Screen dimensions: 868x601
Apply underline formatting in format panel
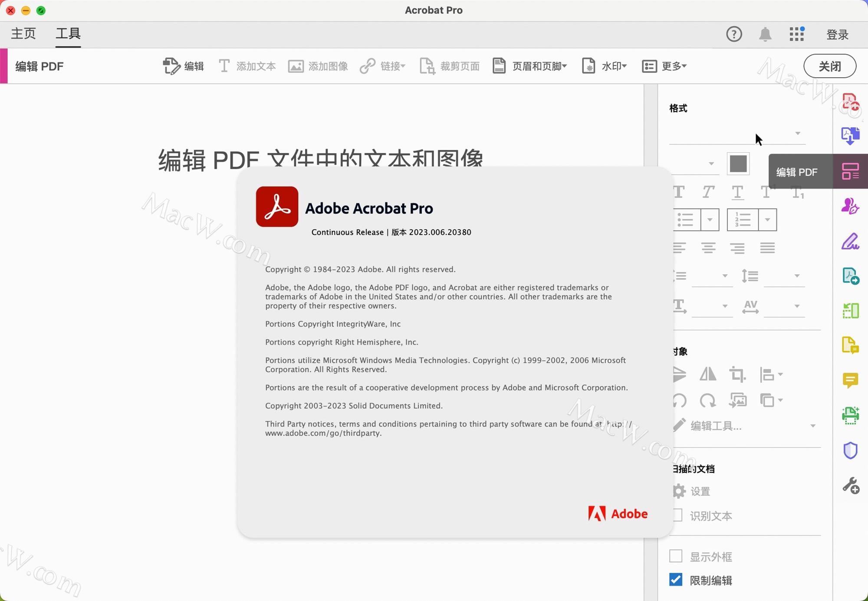pos(738,191)
